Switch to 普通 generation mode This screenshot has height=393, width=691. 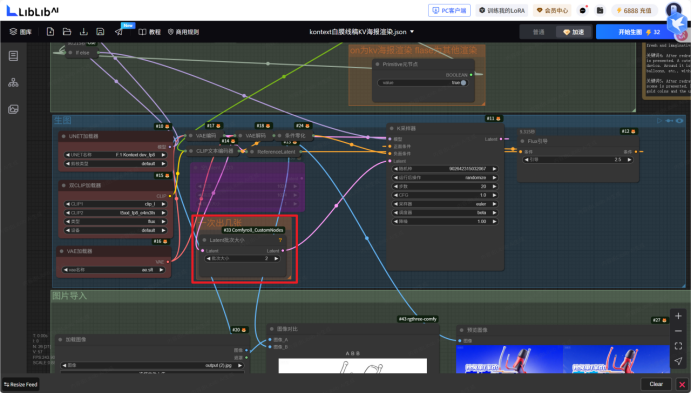539,32
